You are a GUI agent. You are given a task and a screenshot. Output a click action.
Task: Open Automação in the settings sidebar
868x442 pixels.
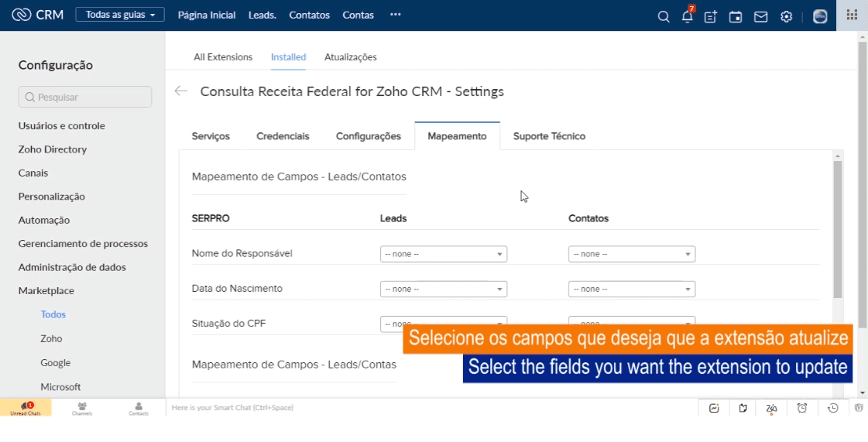pyautogui.click(x=44, y=220)
